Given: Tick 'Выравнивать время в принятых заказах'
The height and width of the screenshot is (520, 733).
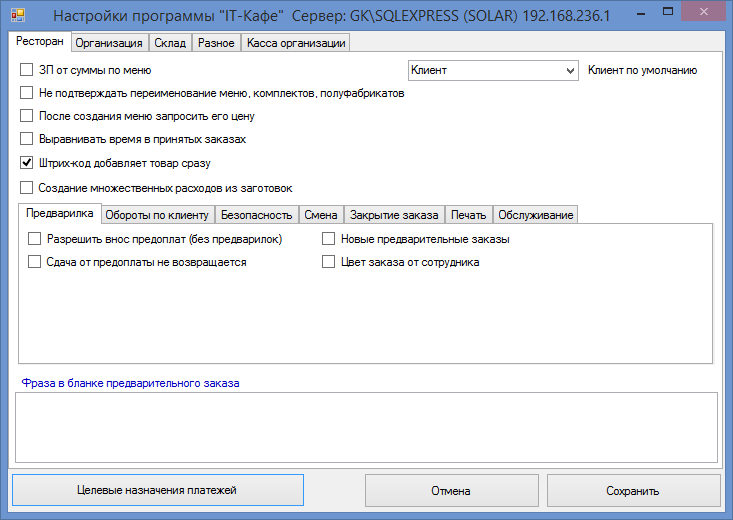Looking at the screenshot, I should point(27,140).
